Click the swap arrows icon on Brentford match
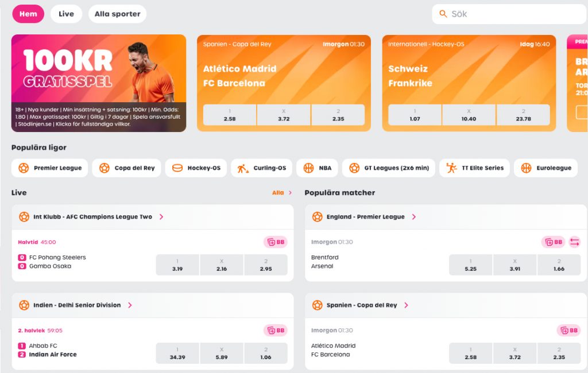588x373 pixels. [575, 242]
